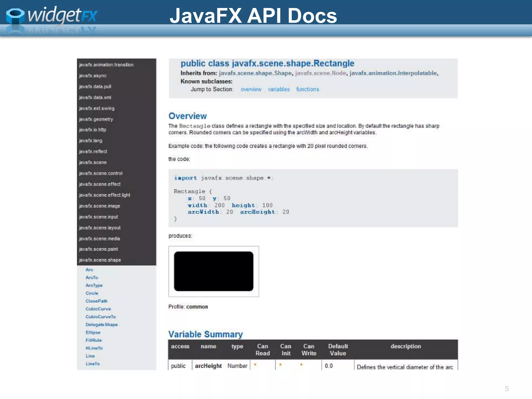Open the javafx.scene.effect.light package
Image resolution: width=532 pixels, height=399 pixels.
pyautogui.click(x=104, y=195)
